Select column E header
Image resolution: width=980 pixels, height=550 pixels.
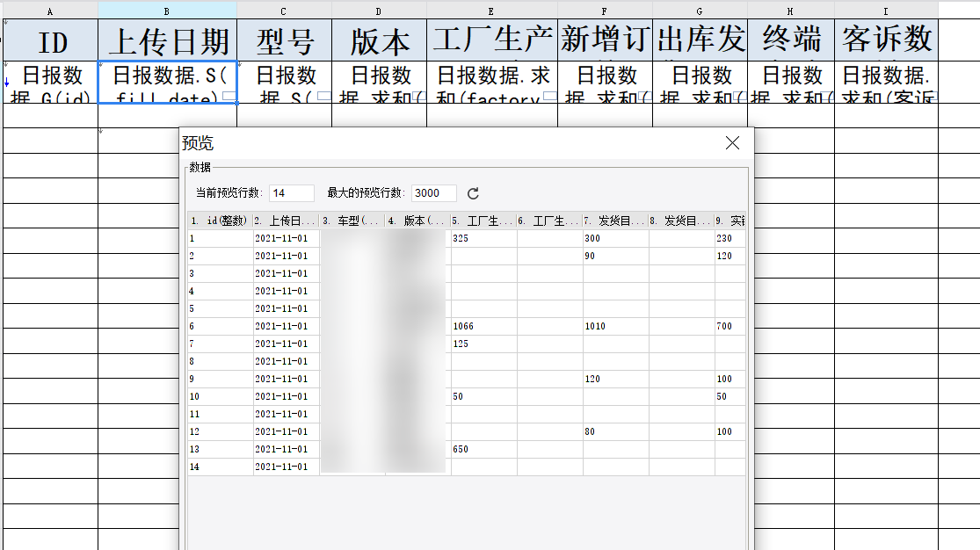(x=492, y=11)
